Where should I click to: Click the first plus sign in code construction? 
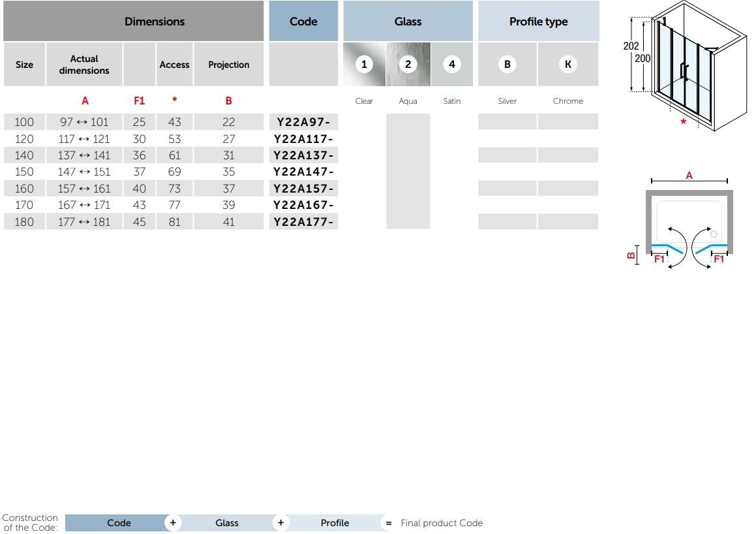point(173,523)
